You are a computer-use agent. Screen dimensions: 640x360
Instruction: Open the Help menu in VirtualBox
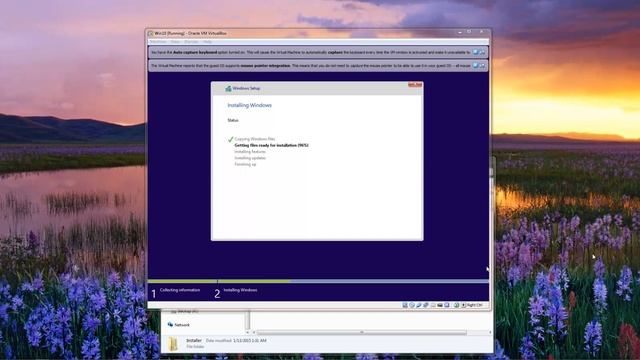207,42
